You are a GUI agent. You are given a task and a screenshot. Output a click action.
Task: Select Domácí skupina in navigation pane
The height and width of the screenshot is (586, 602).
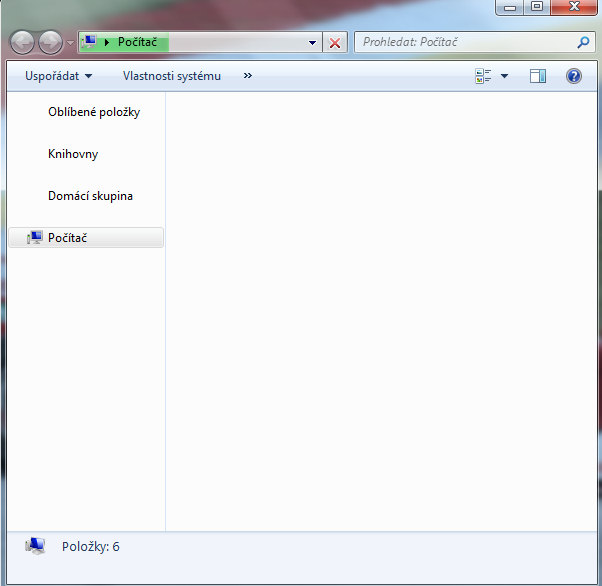[90, 196]
